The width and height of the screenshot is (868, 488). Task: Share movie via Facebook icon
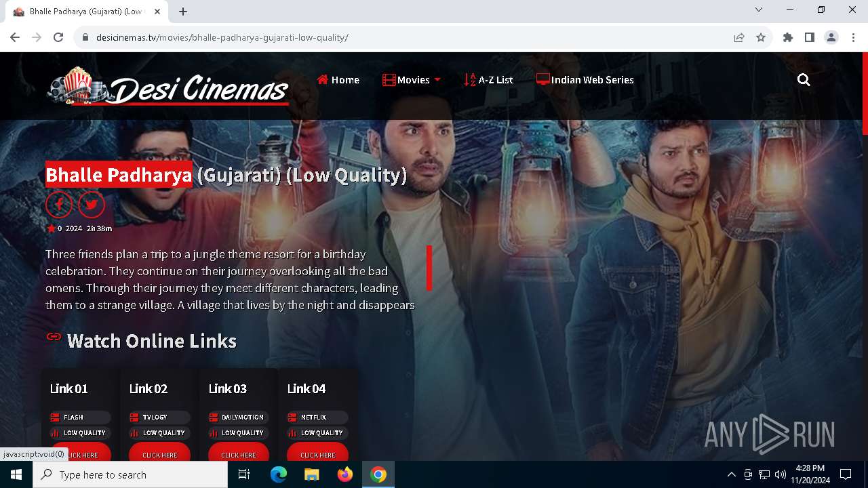click(x=59, y=205)
